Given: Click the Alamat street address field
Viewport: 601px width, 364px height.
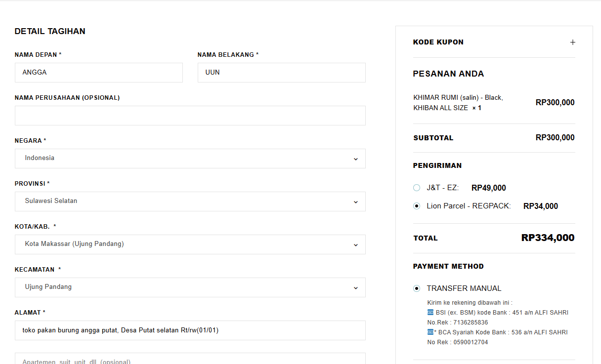Looking at the screenshot, I should coord(190,330).
